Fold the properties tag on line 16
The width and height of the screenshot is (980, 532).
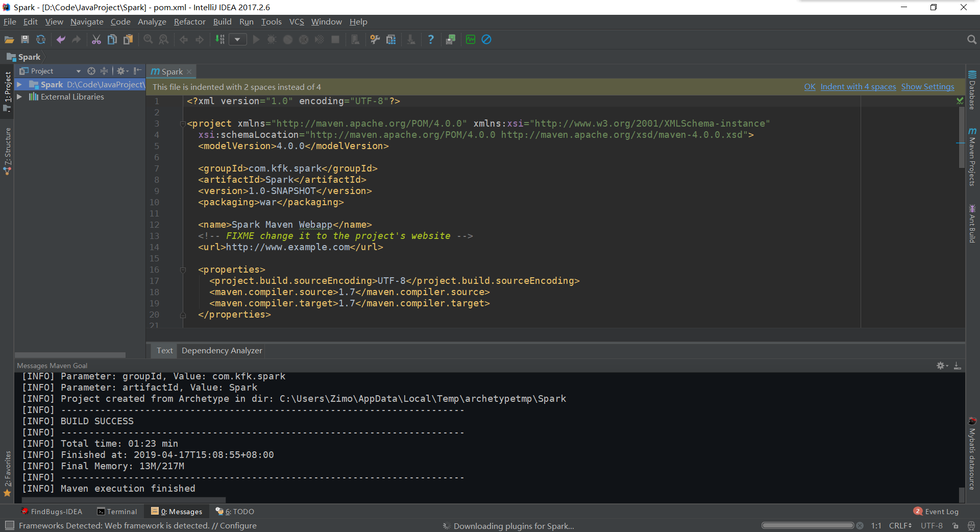[183, 270]
